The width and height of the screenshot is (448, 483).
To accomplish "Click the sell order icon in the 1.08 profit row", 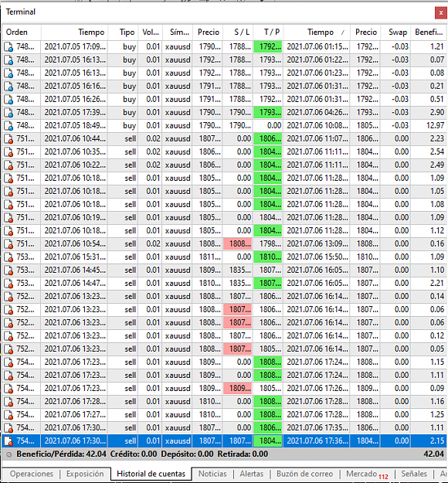I will 8,205.
